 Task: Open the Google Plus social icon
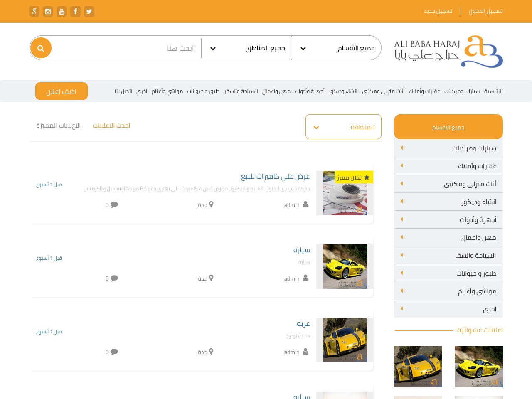tap(34, 11)
